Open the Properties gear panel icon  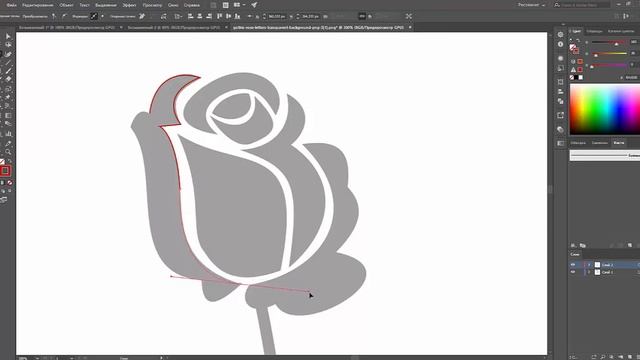560,35
